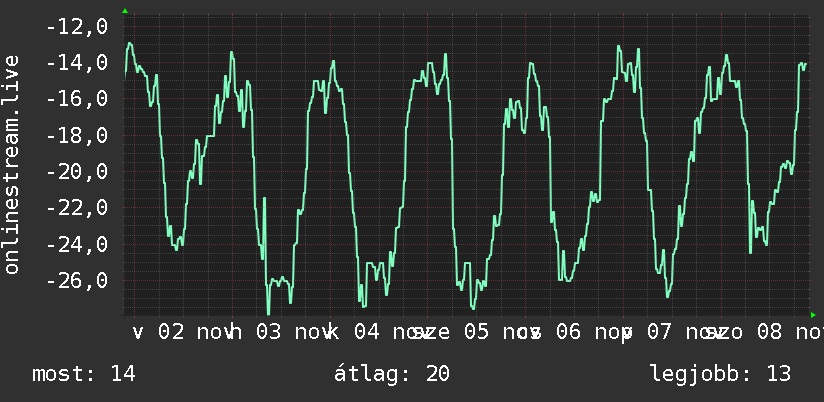
Task: Select the 'h 03 nov' date label
Action: (x=280, y=332)
